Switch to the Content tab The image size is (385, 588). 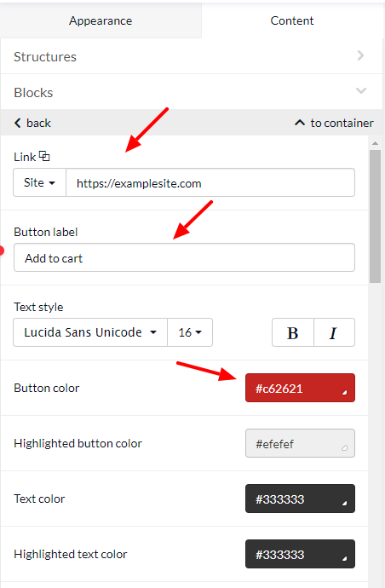(x=292, y=20)
